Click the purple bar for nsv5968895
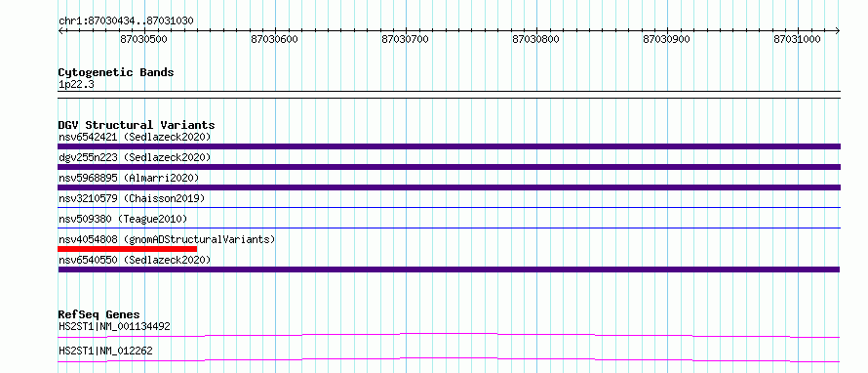The image size is (868, 373). pos(449,187)
